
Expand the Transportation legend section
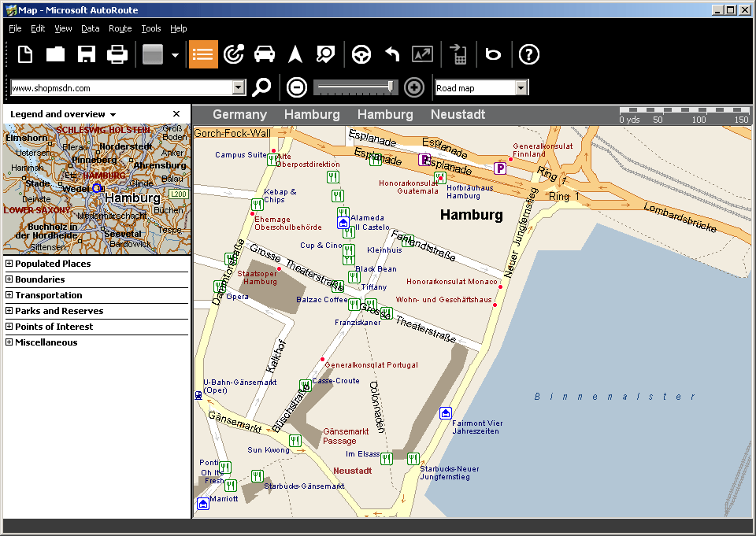[9, 294]
